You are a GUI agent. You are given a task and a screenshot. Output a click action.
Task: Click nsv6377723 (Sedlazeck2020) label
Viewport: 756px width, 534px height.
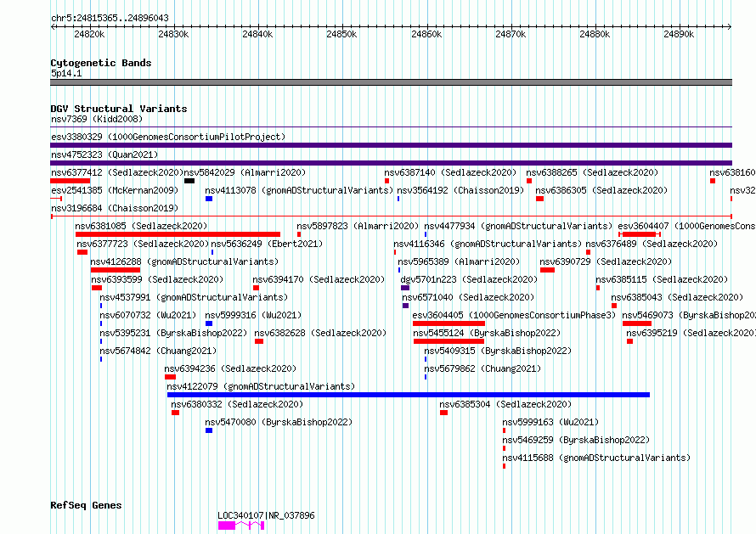[143, 244]
